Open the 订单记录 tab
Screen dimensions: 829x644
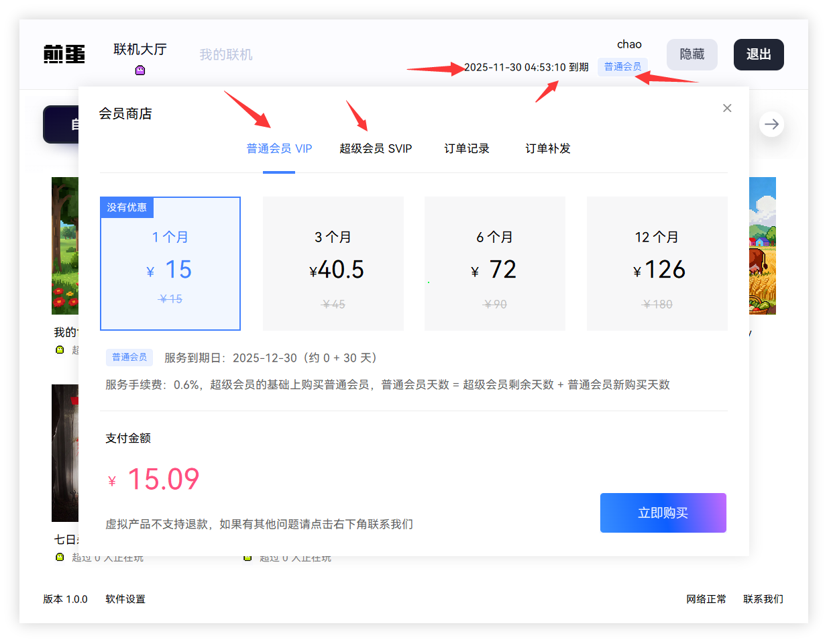coord(467,148)
